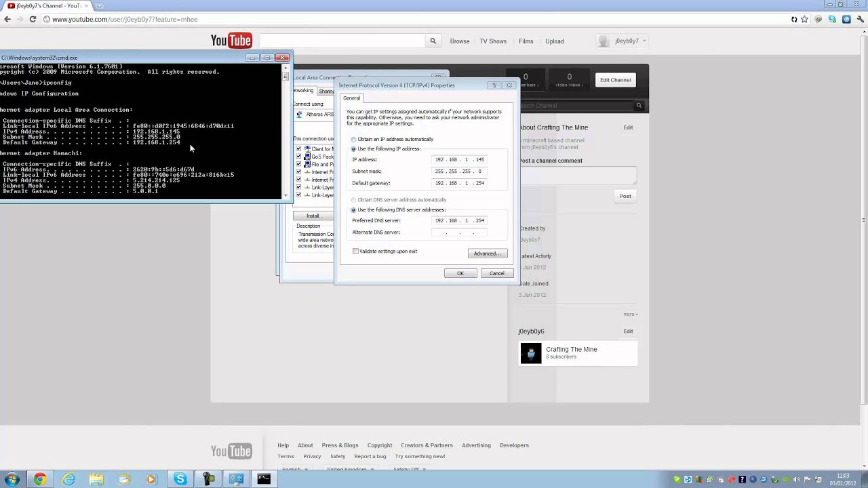
Task: Open Windows Explorer folder icon in taskbar
Action: 96,479
